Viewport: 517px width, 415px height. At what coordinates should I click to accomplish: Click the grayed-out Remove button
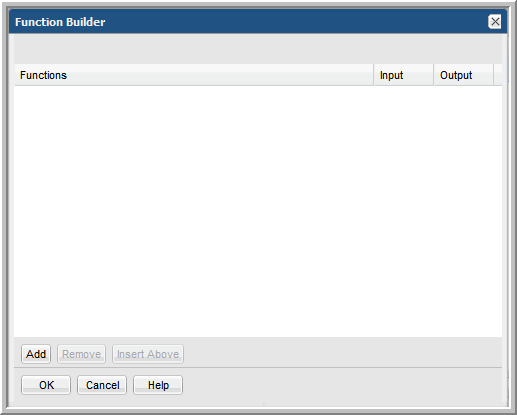coord(81,354)
